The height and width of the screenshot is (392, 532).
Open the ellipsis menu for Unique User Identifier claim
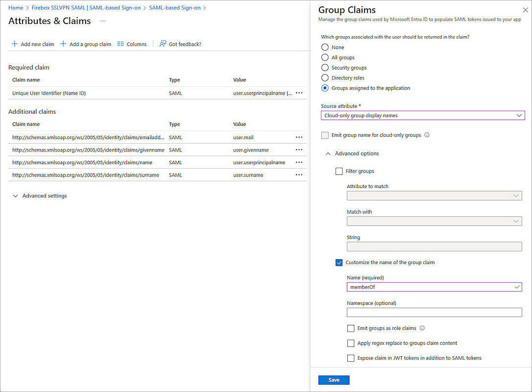[299, 93]
